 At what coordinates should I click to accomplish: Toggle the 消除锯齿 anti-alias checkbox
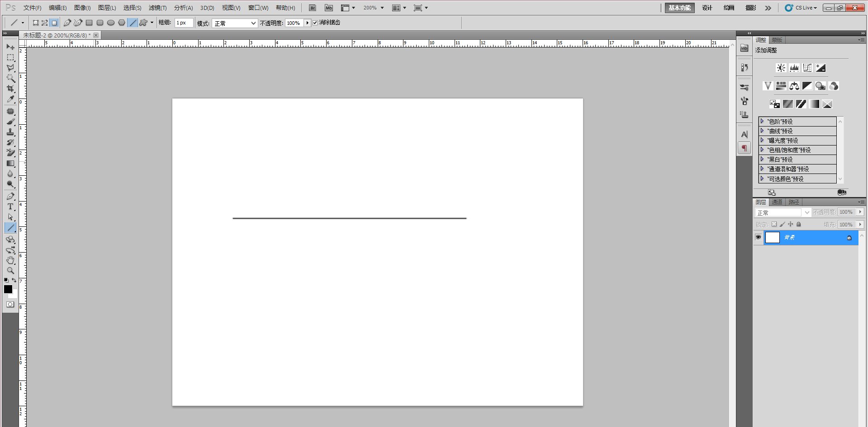(x=315, y=23)
